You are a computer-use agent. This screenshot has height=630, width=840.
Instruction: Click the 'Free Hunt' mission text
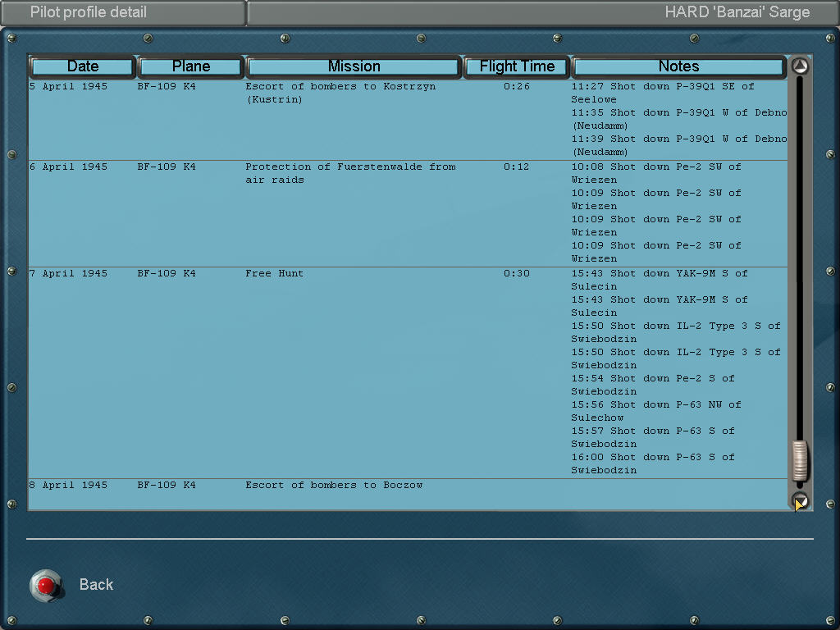(274, 273)
